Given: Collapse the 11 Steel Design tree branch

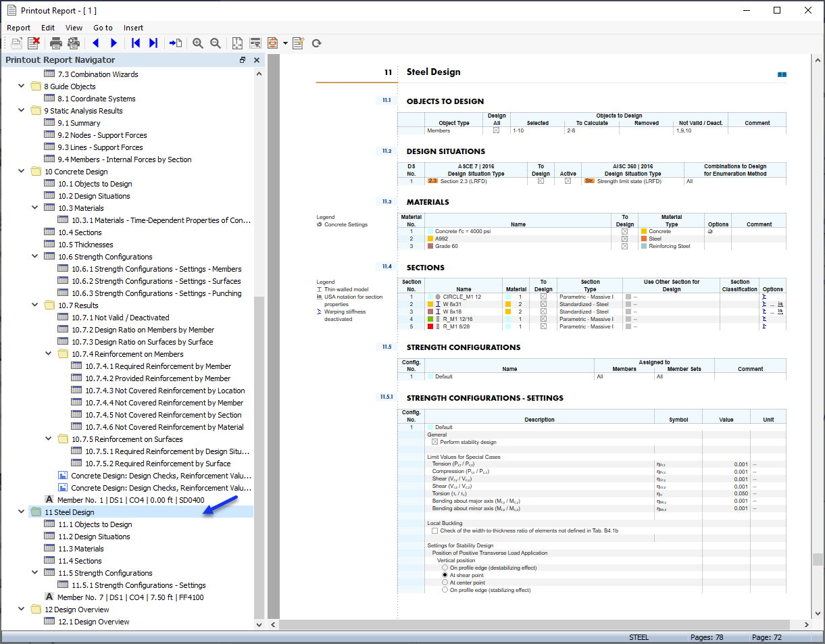Looking at the screenshot, I should click(21, 512).
